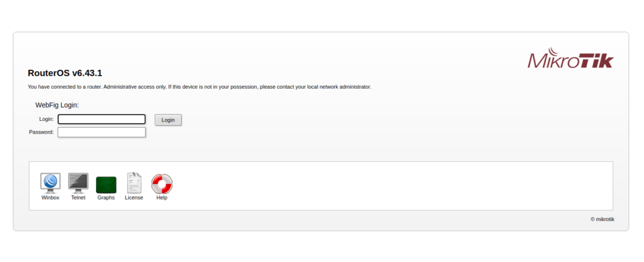This screenshot has height=262, width=644.
Task: Open the Help lifebuoy icon
Action: click(x=162, y=184)
